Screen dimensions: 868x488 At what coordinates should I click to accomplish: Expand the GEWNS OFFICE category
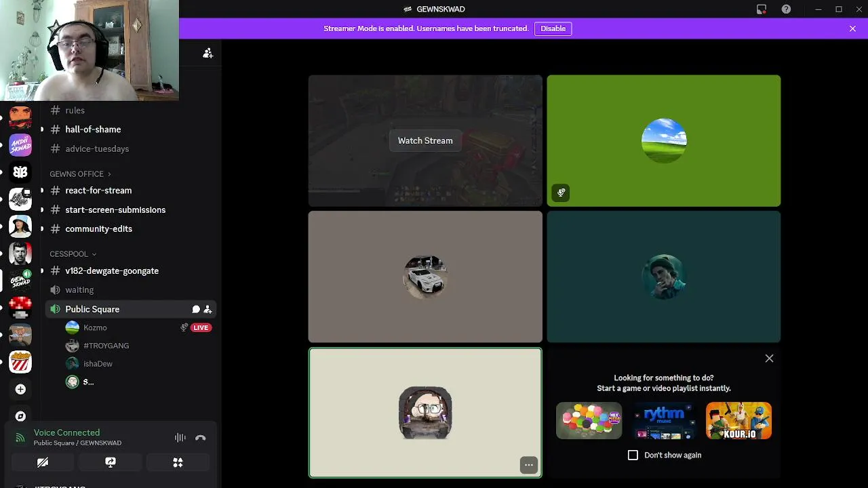pyautogui.click(x=80, y=174)
